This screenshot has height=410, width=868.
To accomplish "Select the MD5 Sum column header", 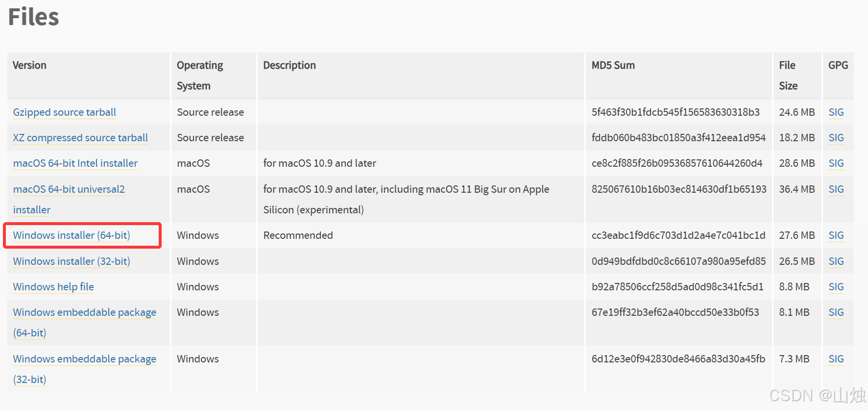I will [613, 65].
